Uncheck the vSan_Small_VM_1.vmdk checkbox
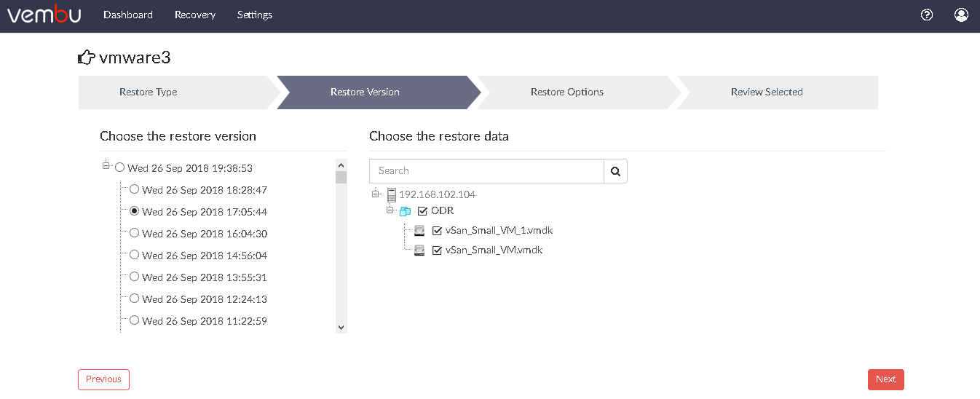Screen dimensions: 980x399 point(437,231)
